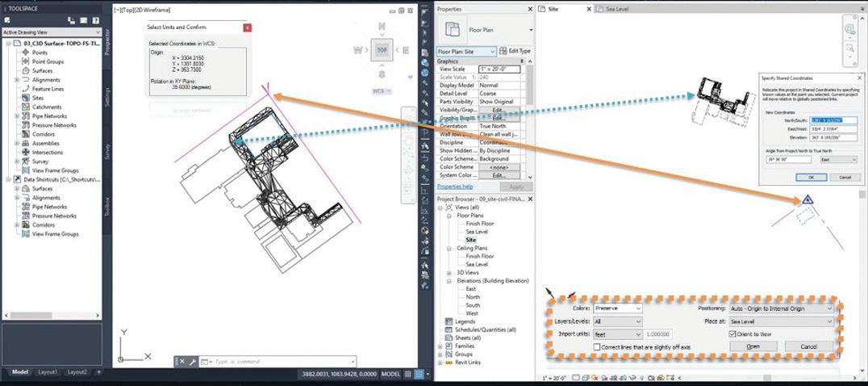868x386 pixels.
Task: Select the Schedules/Quantities icon in Project Browser
Action: coord(449,329)
